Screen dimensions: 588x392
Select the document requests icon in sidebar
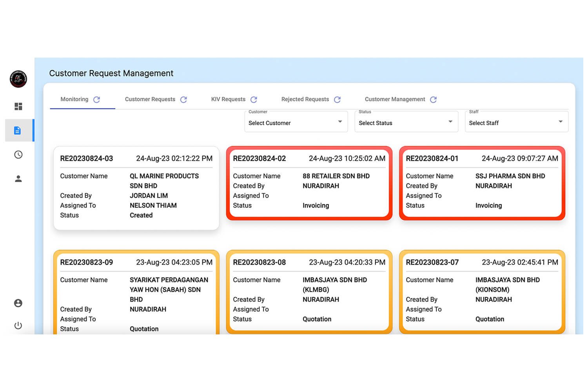[x=18, y=131]
